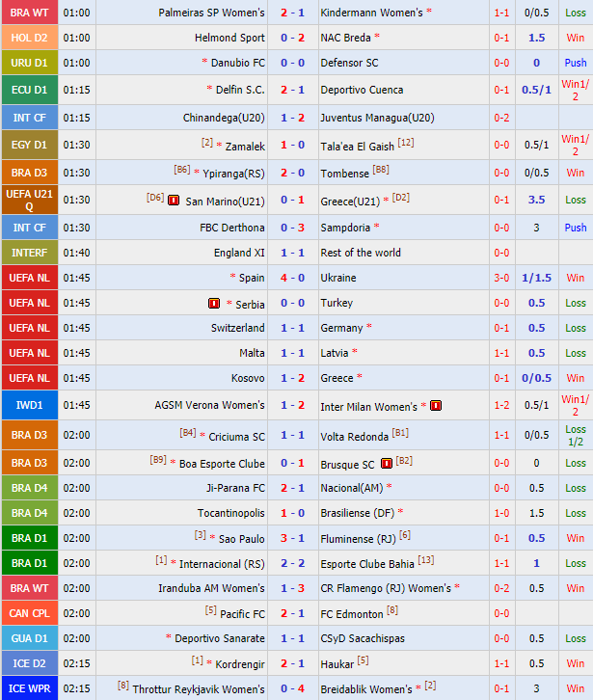593x700 pixels.
Task: Open Rest of the world team link
Action: coord(361,253)
